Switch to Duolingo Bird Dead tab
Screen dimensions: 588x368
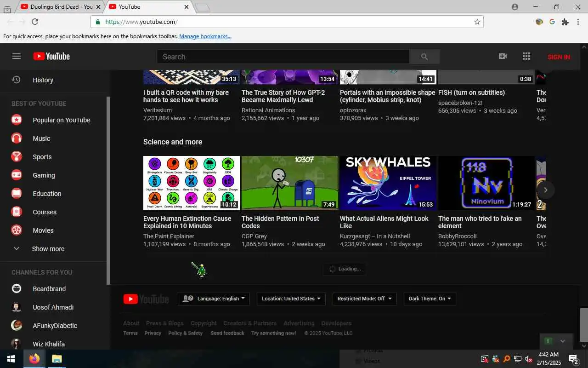point(59,7)
